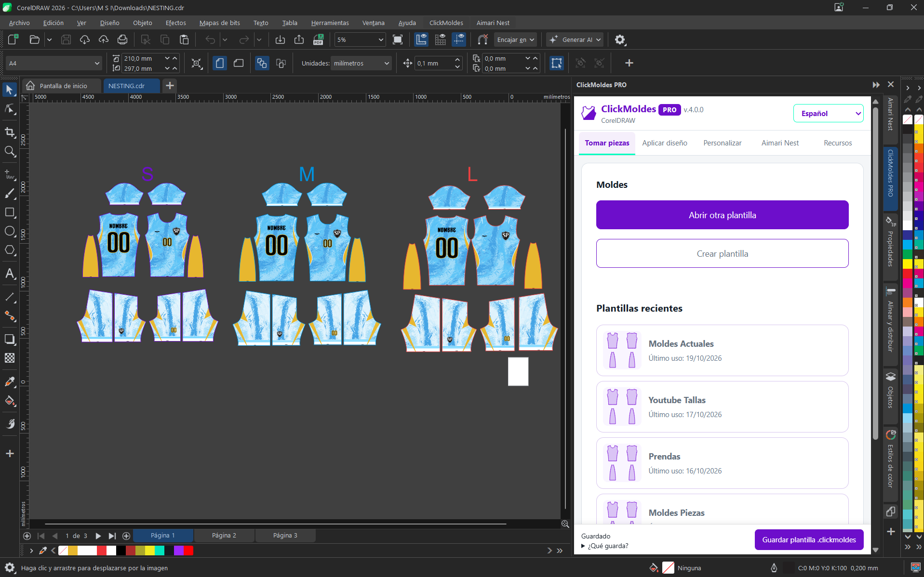Toggle treat as filled bounding box button
Screen dimensions: 924x577
(557, 63)
